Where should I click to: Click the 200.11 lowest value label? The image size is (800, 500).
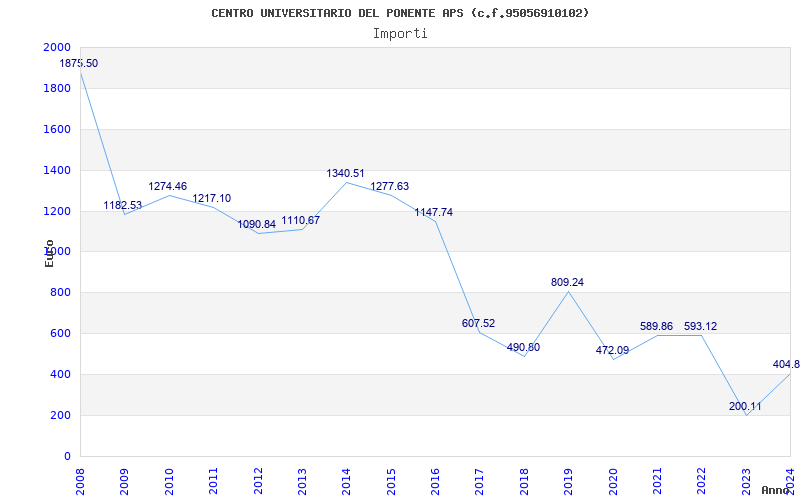coord(745,407)
